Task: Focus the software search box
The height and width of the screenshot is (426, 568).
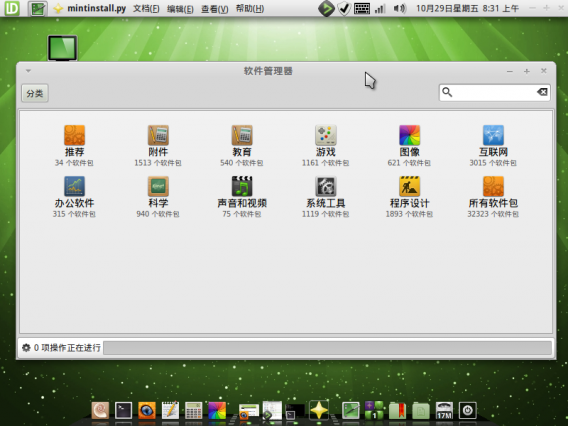Action: (494, 92)
